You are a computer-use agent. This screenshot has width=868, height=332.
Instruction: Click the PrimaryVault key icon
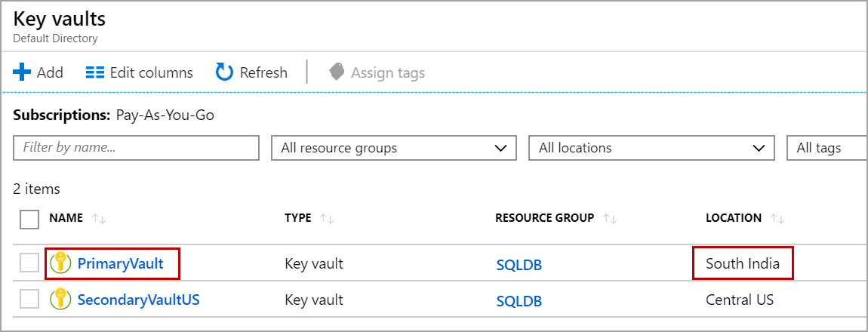coord(60,263)
